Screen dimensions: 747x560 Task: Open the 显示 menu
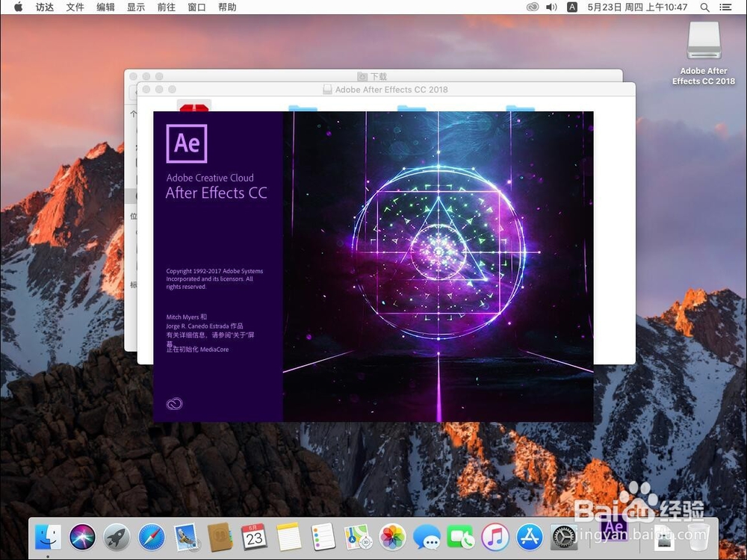pyautogui.click(x=136, y=7)
